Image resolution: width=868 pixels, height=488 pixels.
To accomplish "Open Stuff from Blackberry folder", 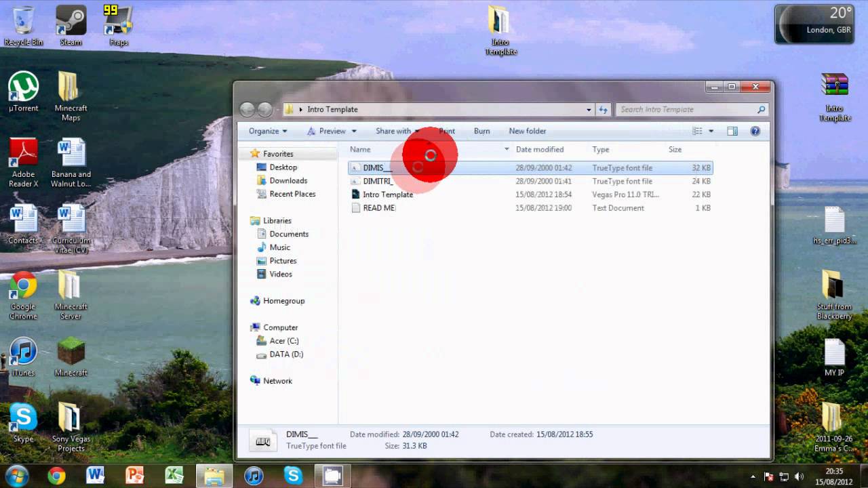I will coord(834,296).
